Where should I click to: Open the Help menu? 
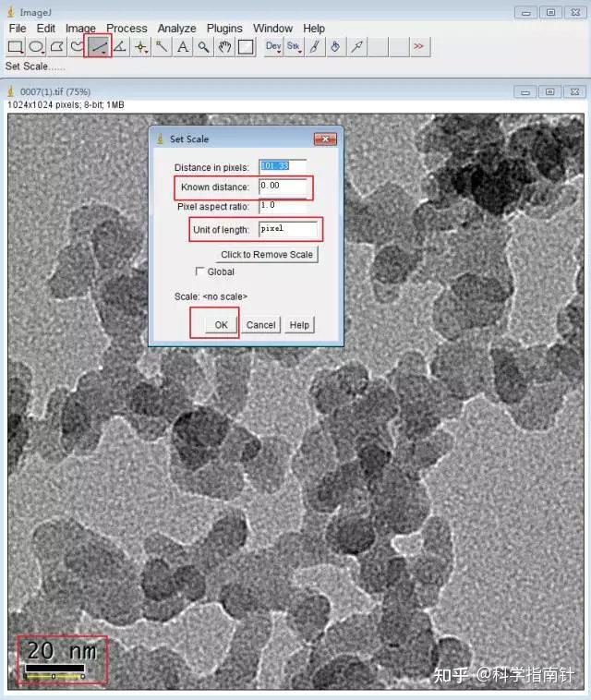314,28
